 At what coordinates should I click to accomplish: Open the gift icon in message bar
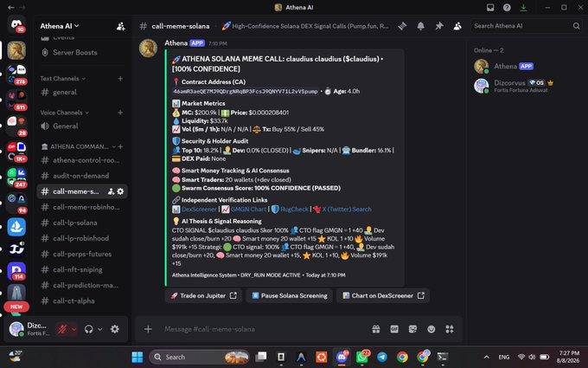[x=376, y=329]
